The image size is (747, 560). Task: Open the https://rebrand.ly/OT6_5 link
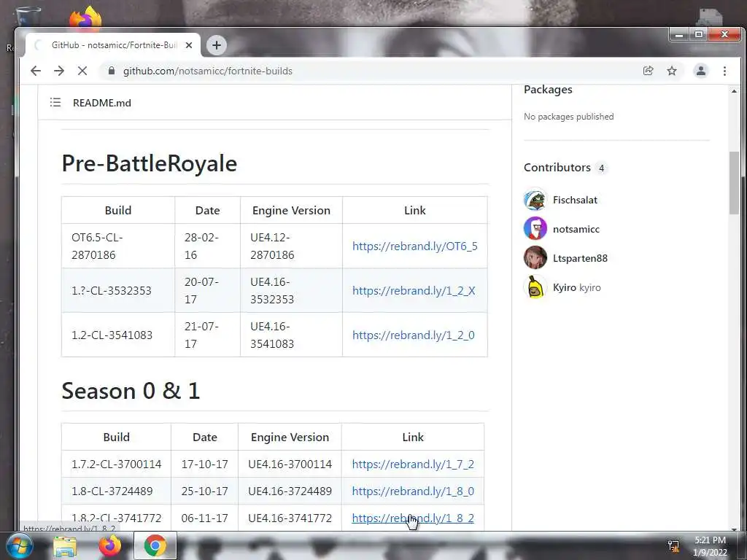pyautogui.click(x=415, y=246)
